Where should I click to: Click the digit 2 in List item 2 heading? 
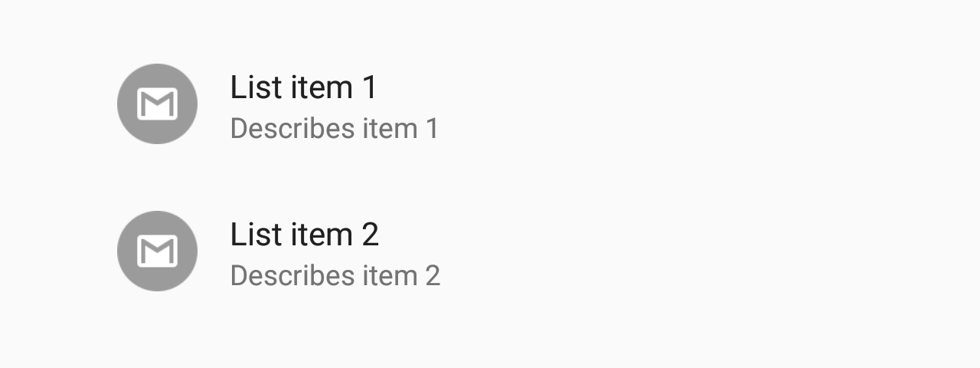370,235
